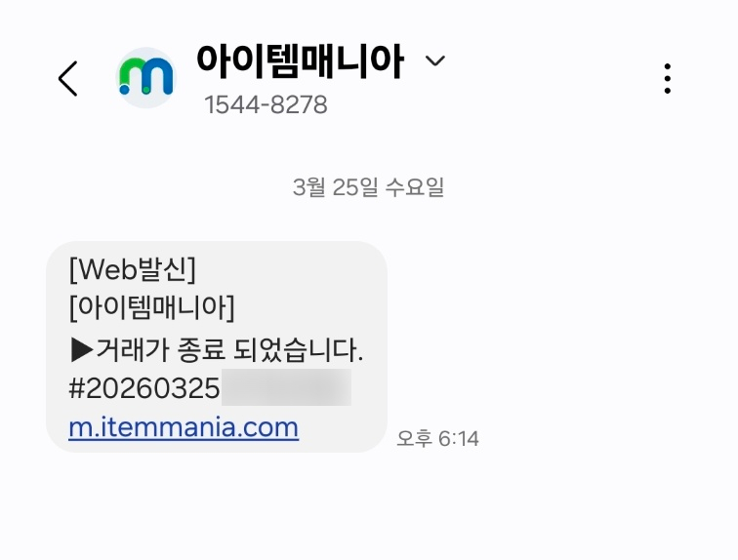This screenshot has width=738, height=560.
Task: Tap the 아이템매니아 contact name header
Action: (x=300, y=60)
